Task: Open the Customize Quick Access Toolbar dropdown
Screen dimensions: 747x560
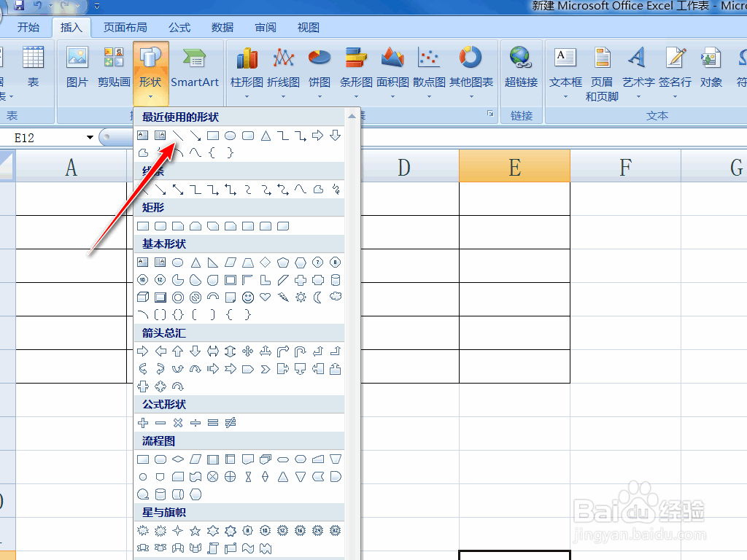Action: 97,6
